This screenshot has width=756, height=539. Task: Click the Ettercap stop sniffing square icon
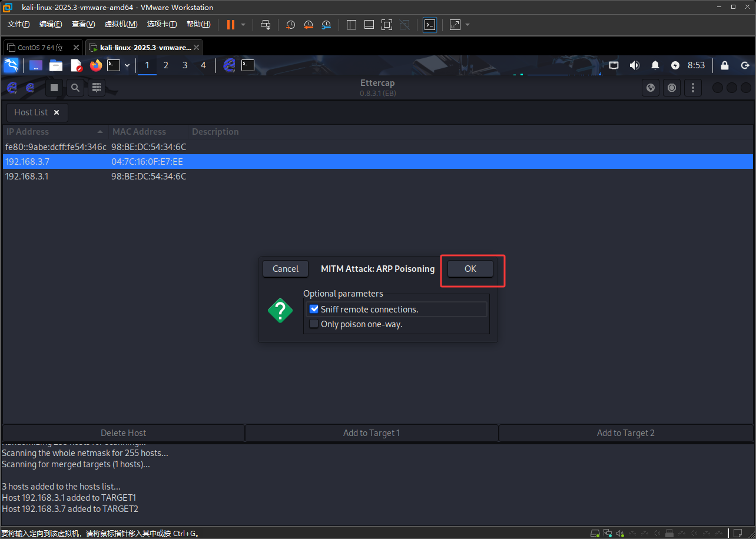click(54, 88)
